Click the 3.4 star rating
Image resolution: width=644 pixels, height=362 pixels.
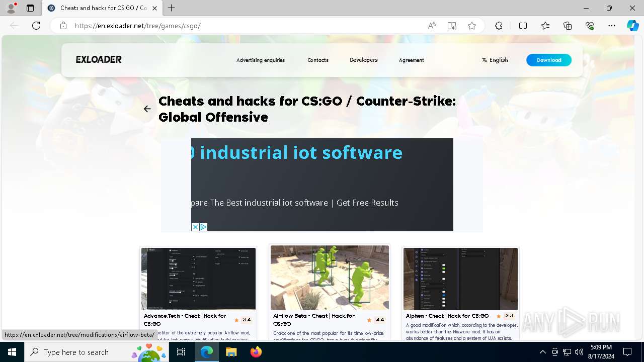click(243, 320)
